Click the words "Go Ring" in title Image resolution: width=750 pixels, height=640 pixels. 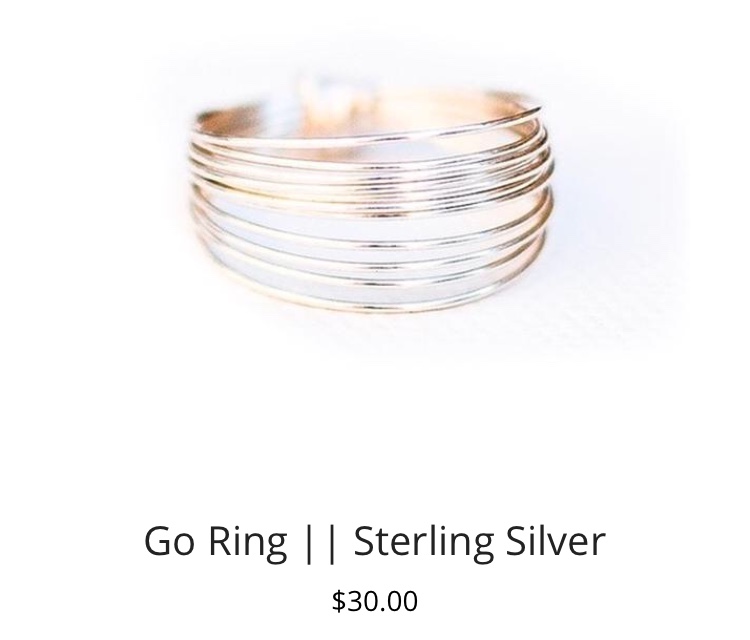[215, 542]
